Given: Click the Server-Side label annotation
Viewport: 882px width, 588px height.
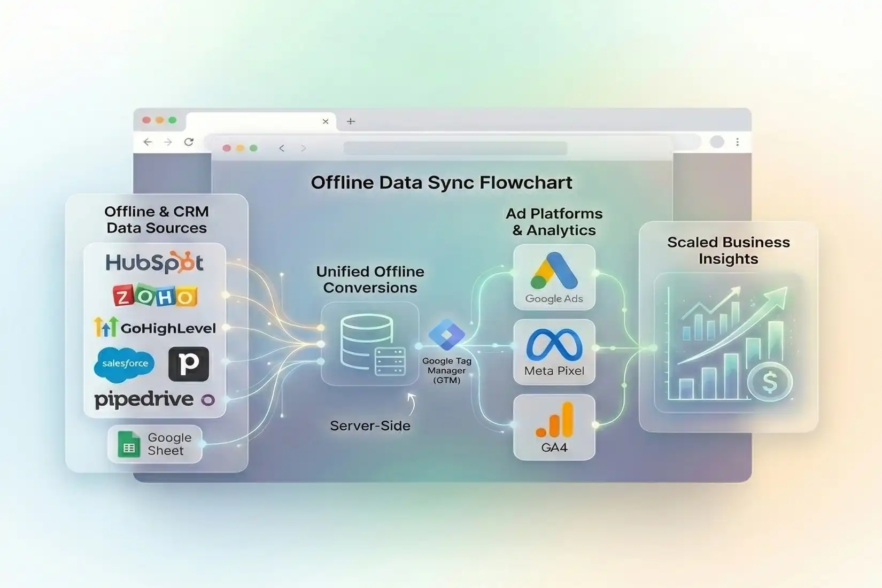Looking at the screenshot, I should [x=370, y=426].
